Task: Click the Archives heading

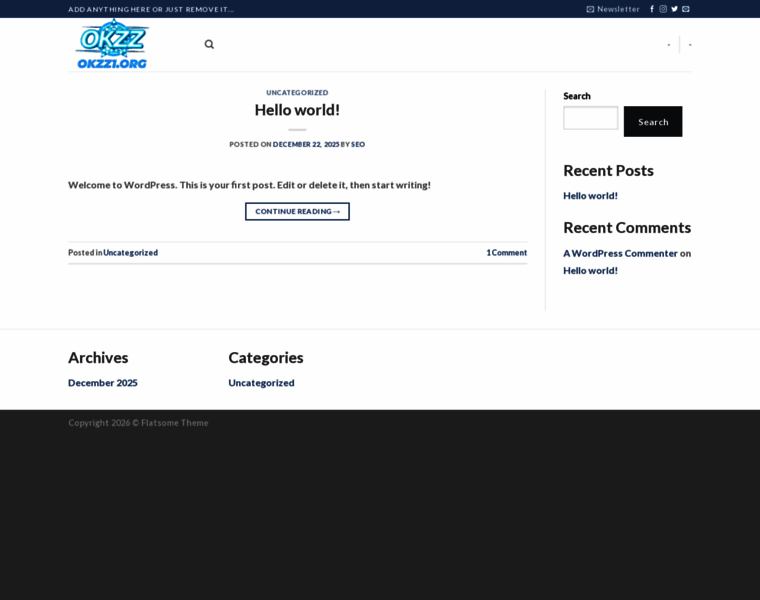Action: pyautogui.click(x=98, y=358)
